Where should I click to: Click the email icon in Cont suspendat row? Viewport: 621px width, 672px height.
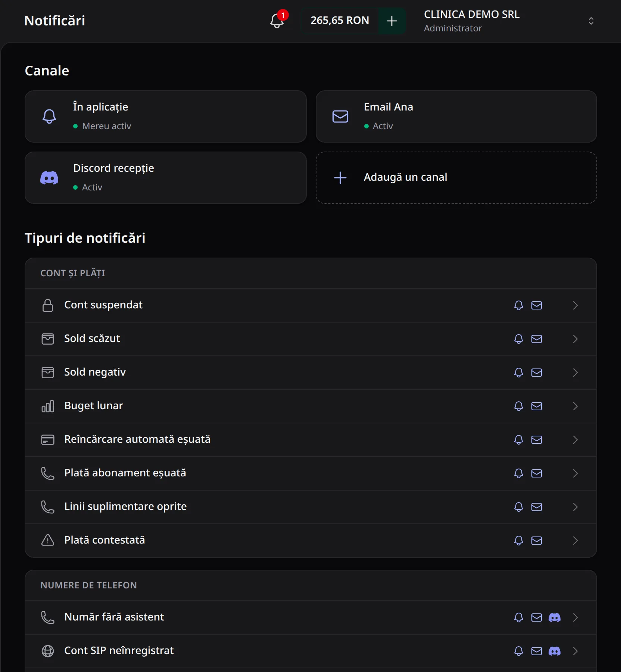[x=537, y=305]
